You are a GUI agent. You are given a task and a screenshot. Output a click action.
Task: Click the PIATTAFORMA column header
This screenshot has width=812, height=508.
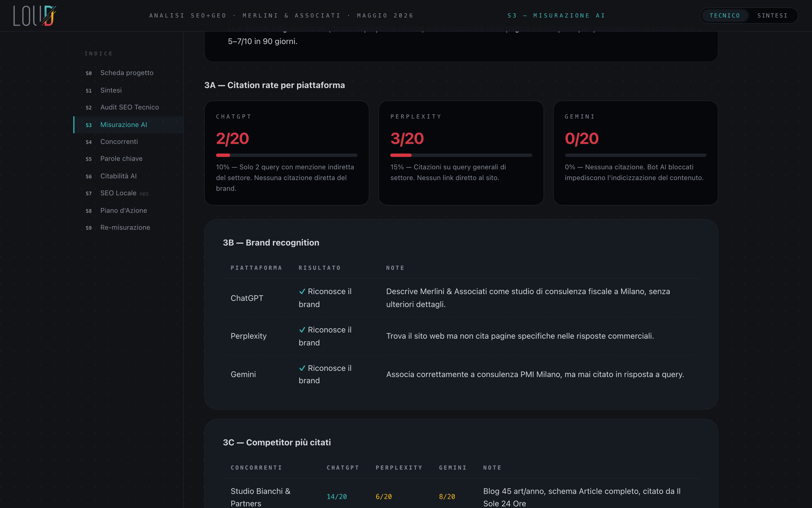(x=256, y=268)
